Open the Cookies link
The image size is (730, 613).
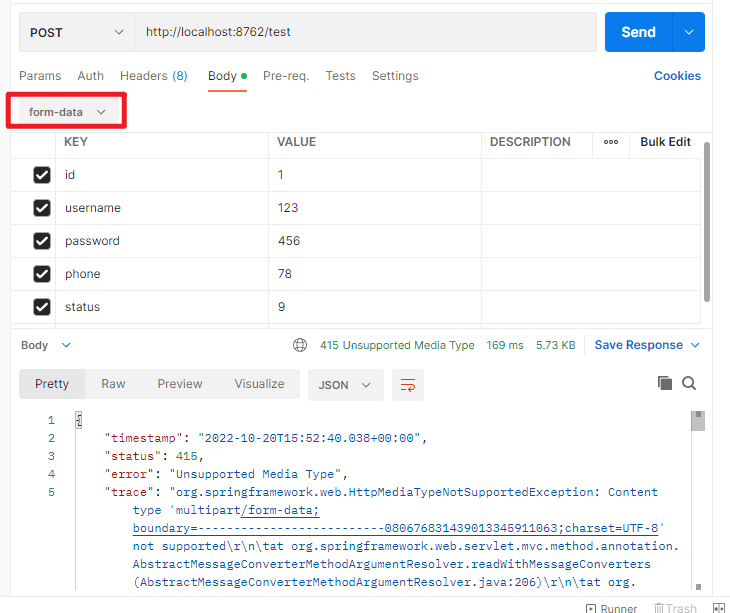pos(677,76)
